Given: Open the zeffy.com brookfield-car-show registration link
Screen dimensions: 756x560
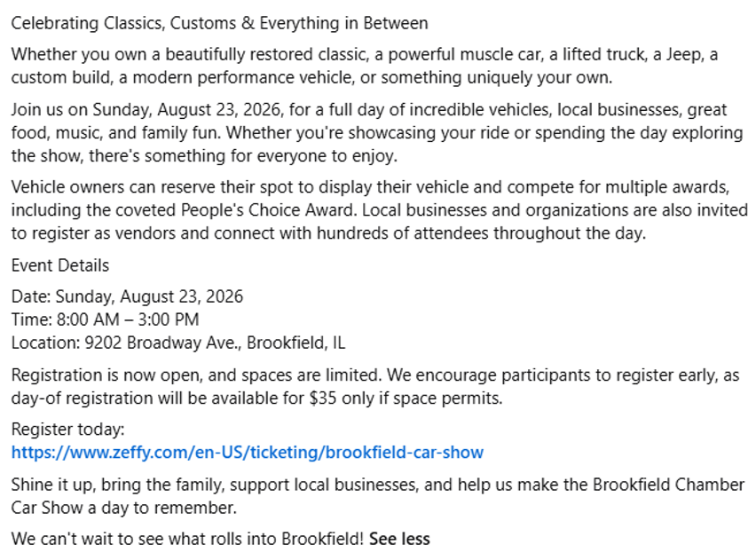Looking at the screenshot, I should pos(248,453).
